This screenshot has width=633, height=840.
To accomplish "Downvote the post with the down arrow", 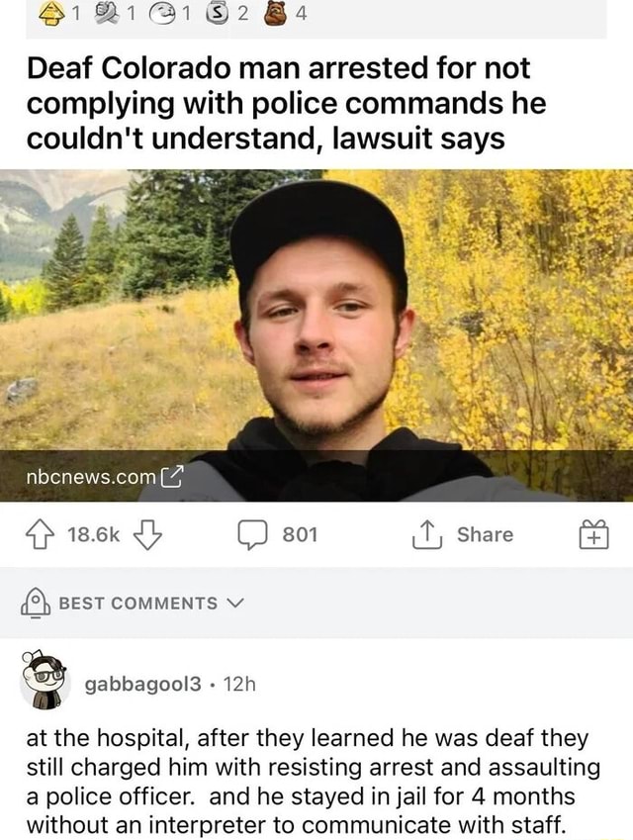I will pos(147,534).
